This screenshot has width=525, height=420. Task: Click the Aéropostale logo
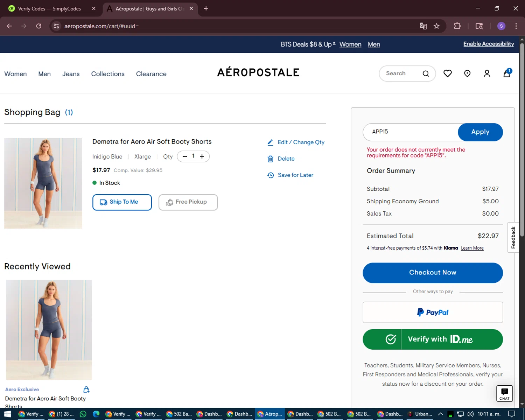click(258, 72)
